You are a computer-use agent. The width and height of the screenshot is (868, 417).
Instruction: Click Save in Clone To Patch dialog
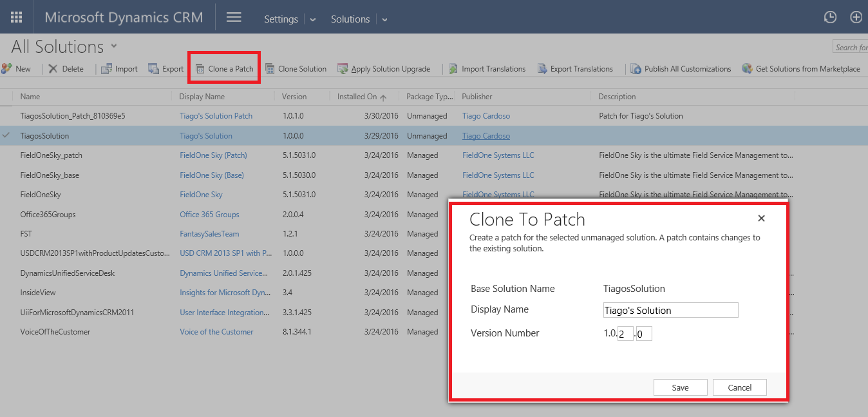[680, 387]
